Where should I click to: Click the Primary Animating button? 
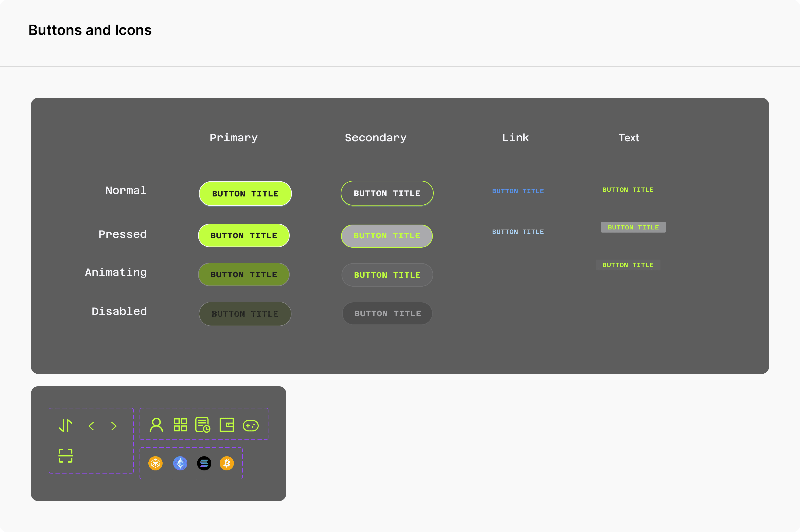pos(244,274)
